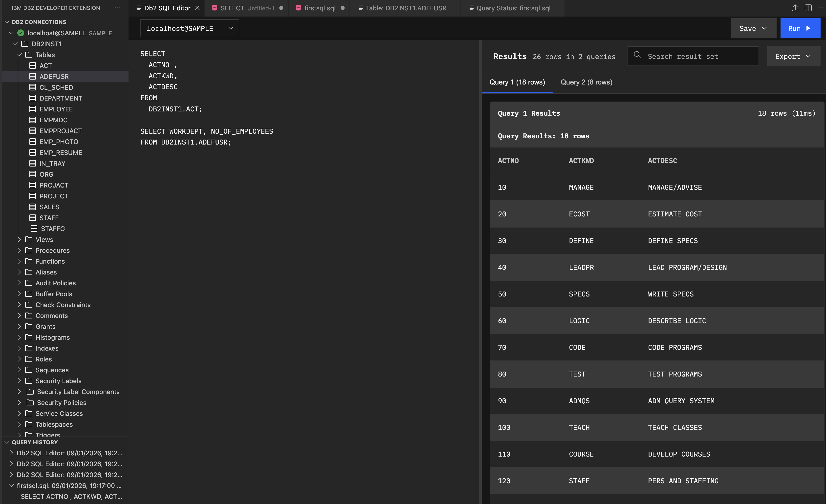Click the green connection status icon beside localhost@SAMPLE

click(21, 33)
